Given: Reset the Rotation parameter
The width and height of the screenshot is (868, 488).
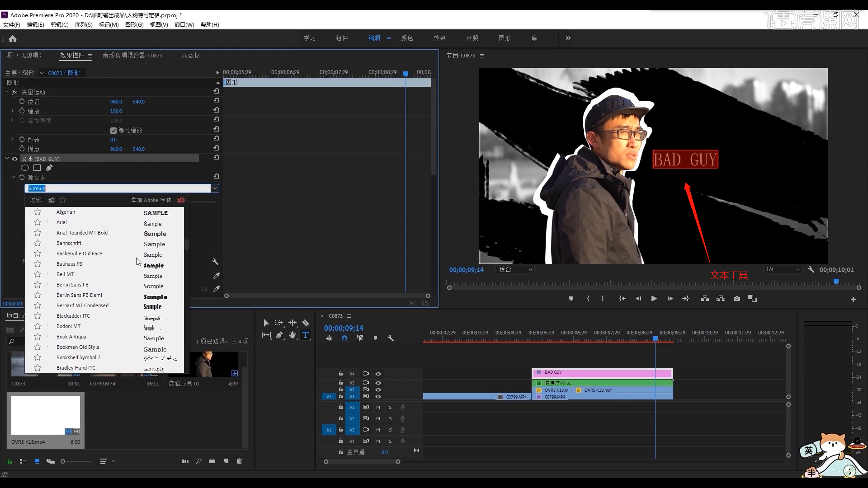Looking at the screenshot, I should (x=217, y=139).
